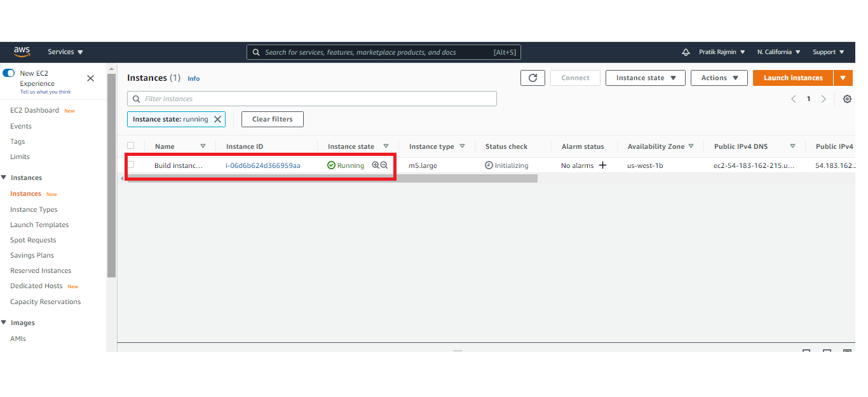Collapse the Images sidebar section
The width and height of the screenshot is (868, 397).
coord(4,323)
